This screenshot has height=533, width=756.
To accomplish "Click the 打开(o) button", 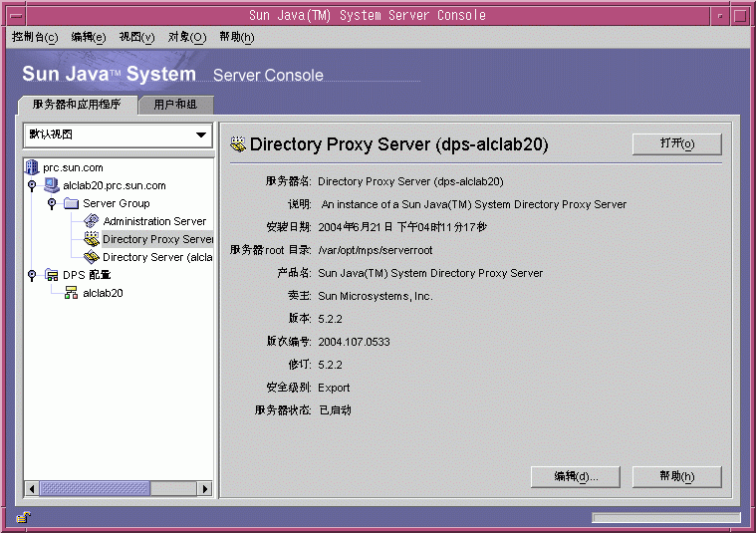I will click(677, 143).
